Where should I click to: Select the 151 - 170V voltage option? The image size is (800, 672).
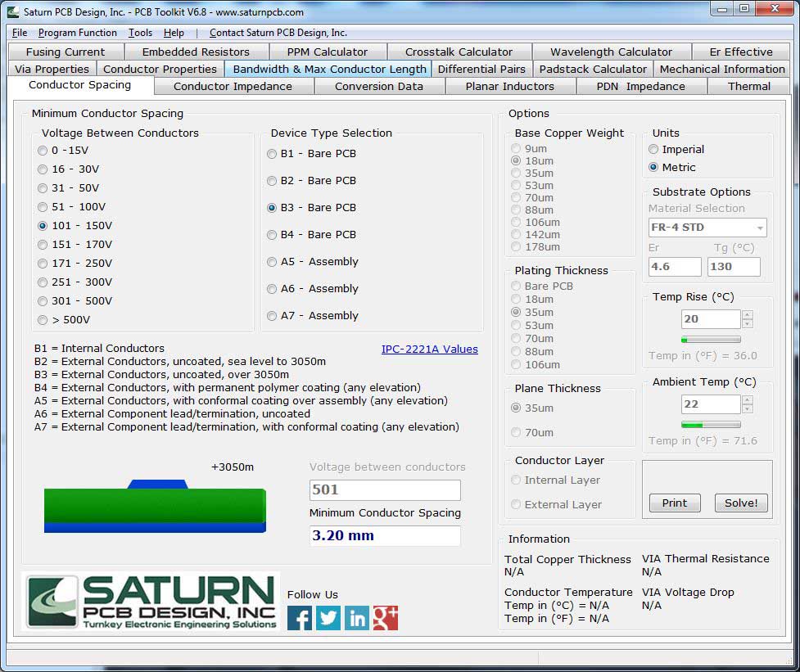[43, 245]
